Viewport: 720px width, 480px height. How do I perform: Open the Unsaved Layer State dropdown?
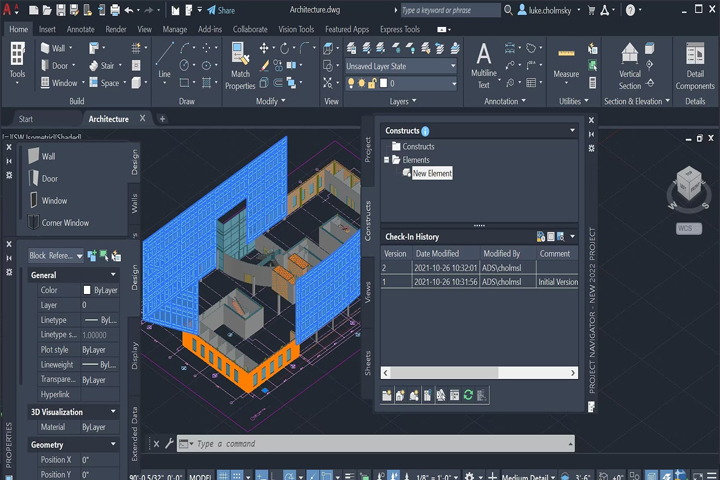[x=401, y=66]
